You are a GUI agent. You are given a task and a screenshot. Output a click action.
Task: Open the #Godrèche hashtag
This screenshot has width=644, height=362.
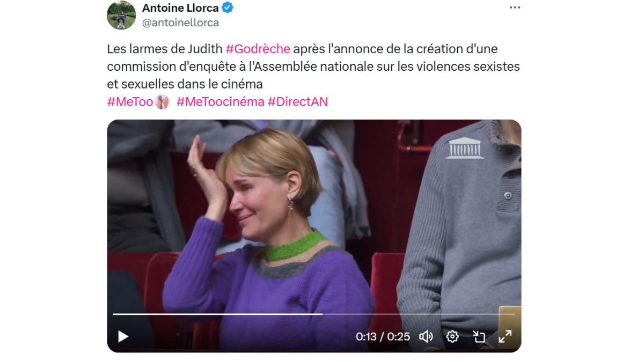tap(258, 49)
